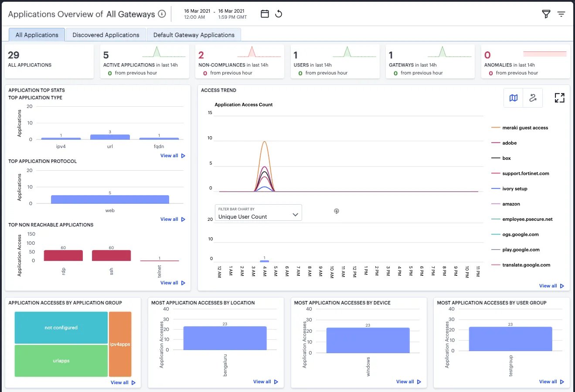View all accesses by user group
The image size is (575, 392).
click(551, 382)
